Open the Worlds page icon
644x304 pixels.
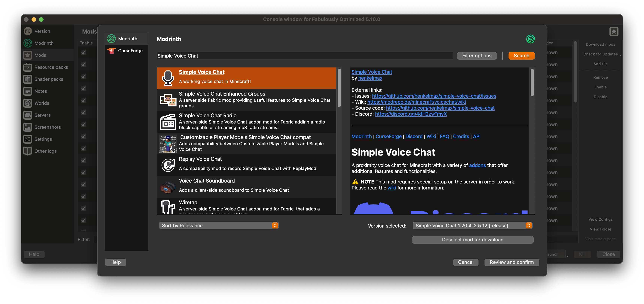pyautogui.click(x=28, y=103)
